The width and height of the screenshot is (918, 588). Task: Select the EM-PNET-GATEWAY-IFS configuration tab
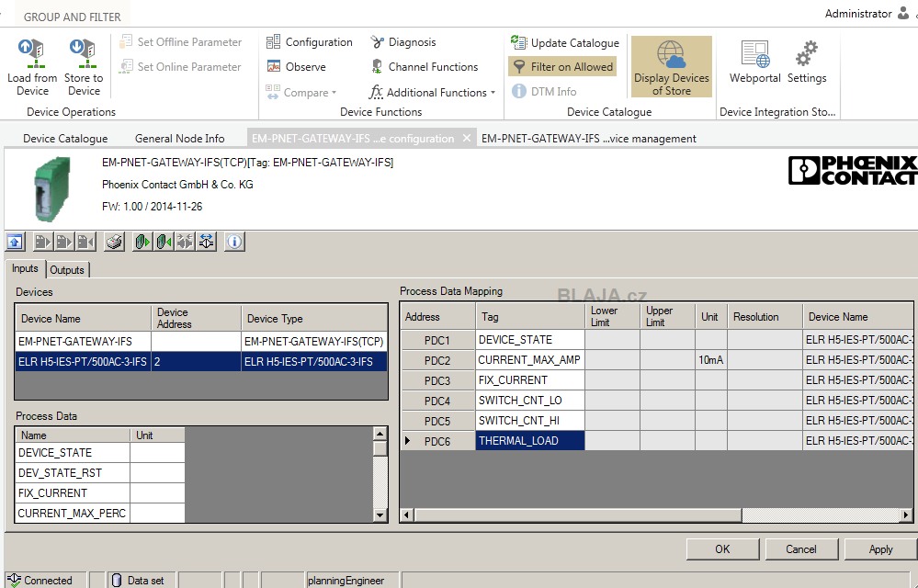click(x=353, y=138)
